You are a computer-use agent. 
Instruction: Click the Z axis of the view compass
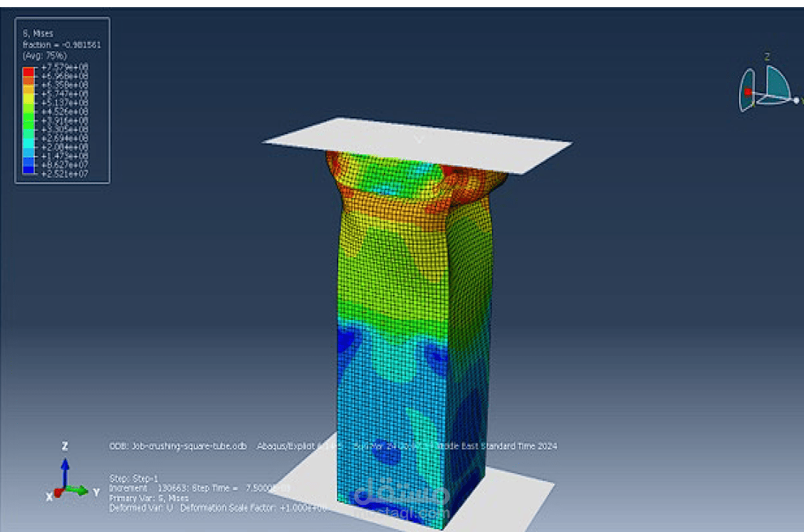pos(767,56)
